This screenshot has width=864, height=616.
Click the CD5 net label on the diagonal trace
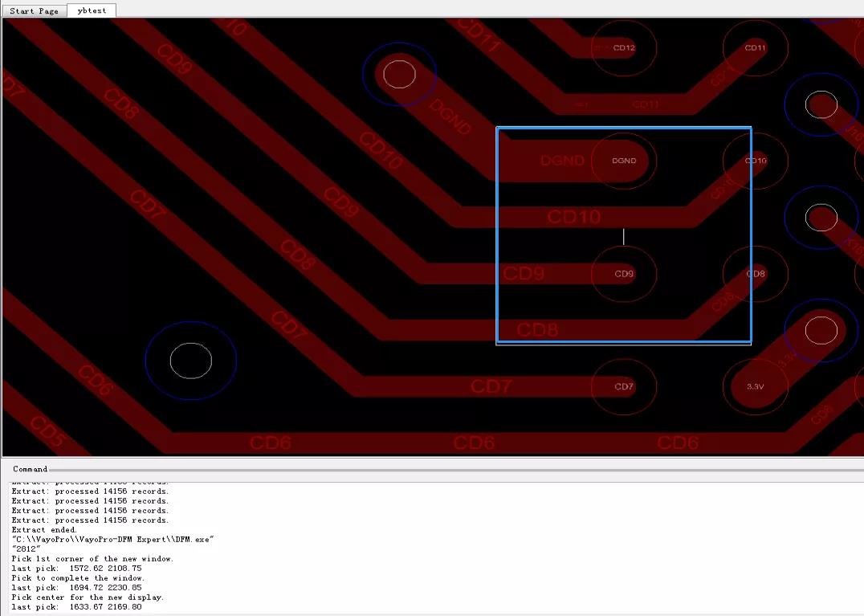(x=48, y=431)
